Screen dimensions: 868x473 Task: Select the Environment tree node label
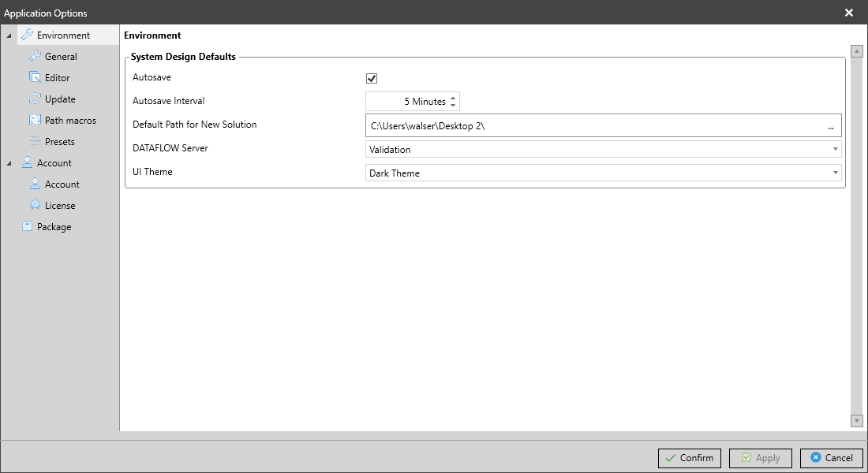click(63, 35)
